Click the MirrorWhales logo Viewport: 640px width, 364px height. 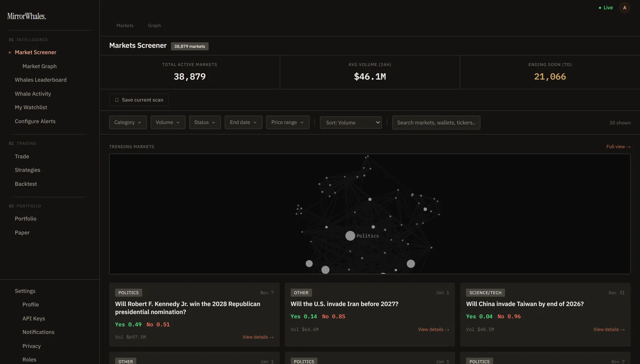coord(27,16)
